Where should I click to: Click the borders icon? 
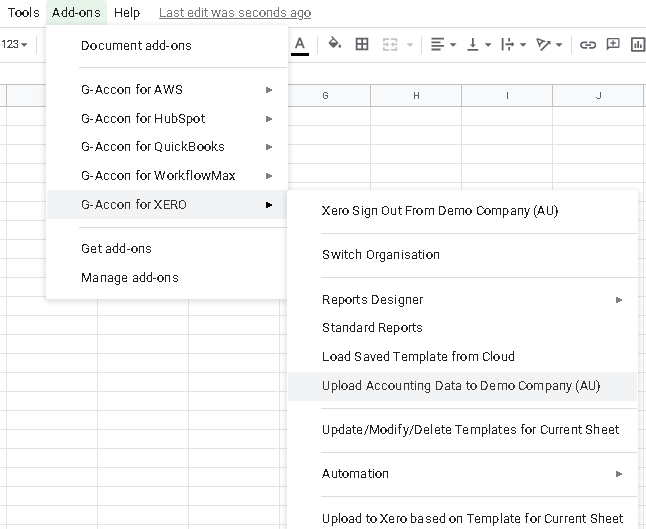click(362, 44)
